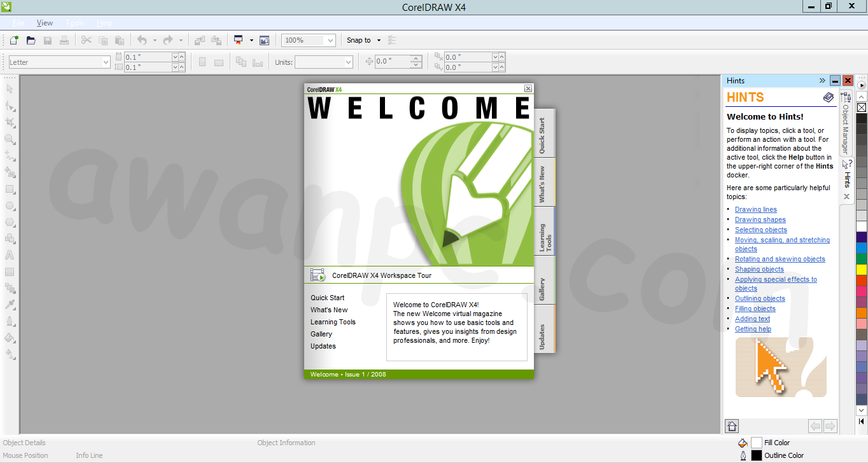Expand the Snap to dropdown

(x=379, y=40)
